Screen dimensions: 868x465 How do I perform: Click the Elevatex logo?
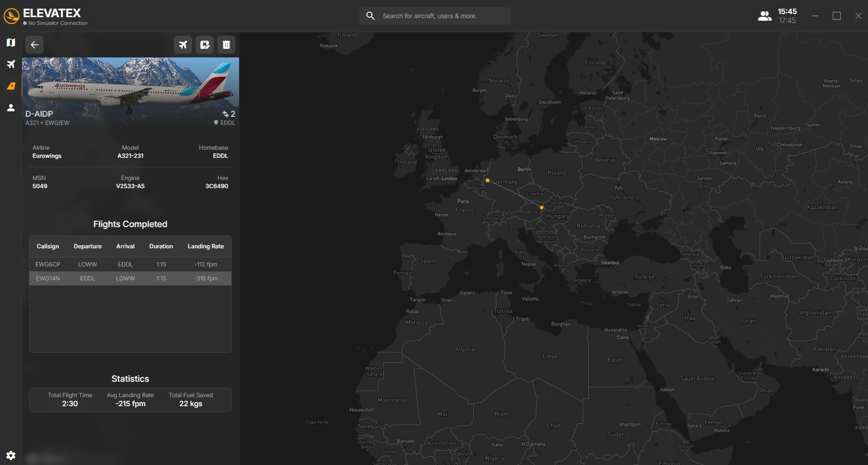[x=11, y=16]
